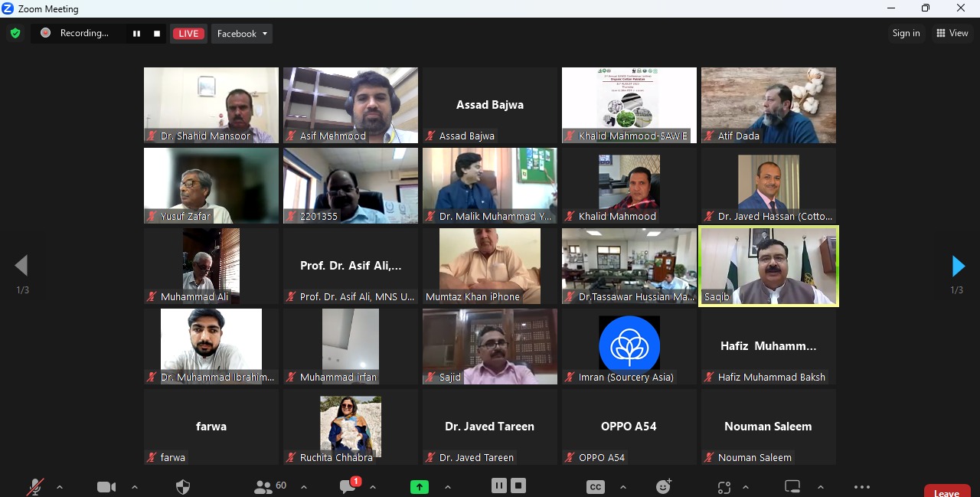Click the whiteboard icon in bottom toolbar

coord(792,487)
